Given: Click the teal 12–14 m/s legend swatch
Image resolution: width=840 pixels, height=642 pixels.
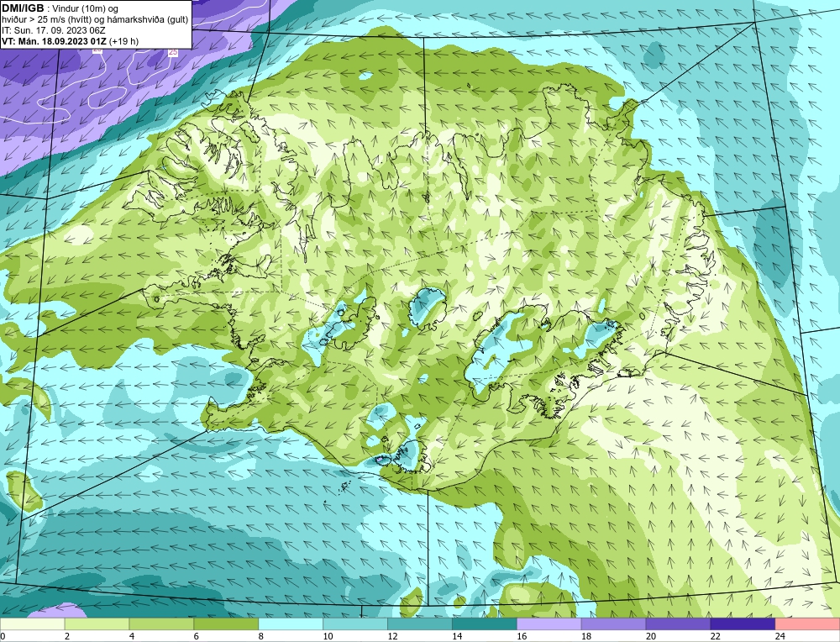Looking at the screenshot, I should [420, 624].
